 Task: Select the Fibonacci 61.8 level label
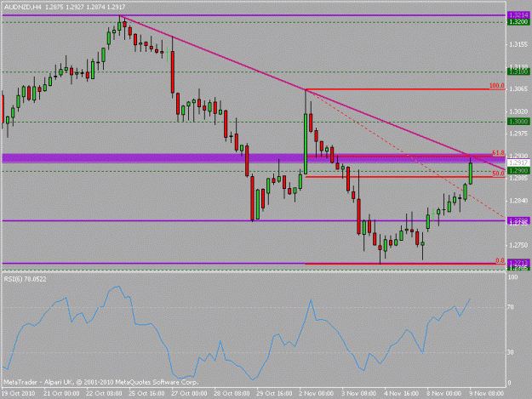(499, 153)
